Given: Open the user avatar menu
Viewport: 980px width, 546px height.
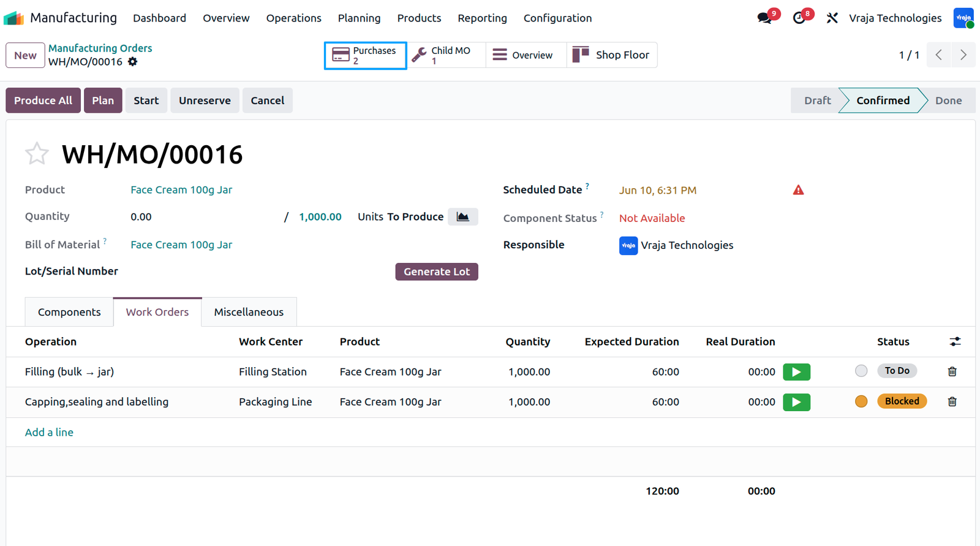Looking at the screenshot, I should tap(963, 18).
